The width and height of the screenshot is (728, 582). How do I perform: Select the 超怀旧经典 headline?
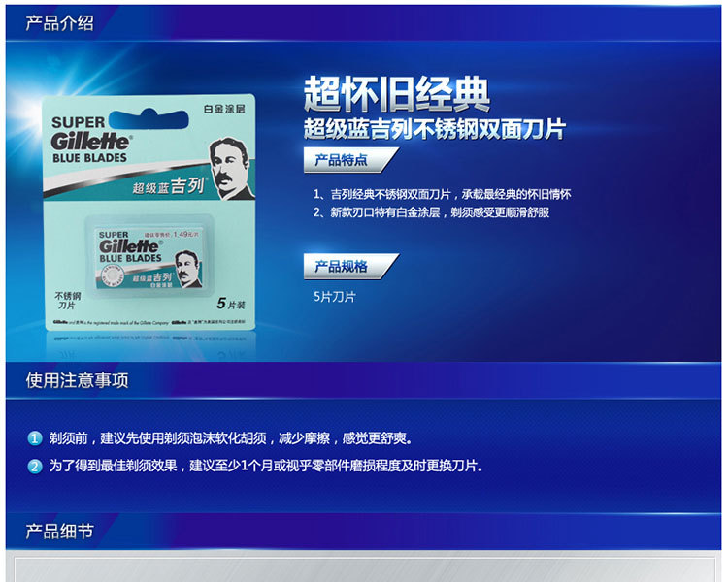397,94
